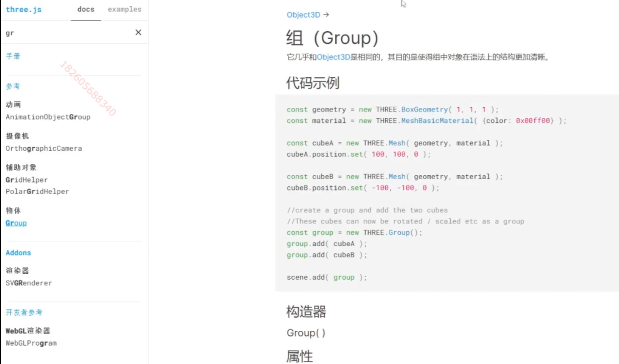Open PolarGridHelper documentation page
This screenshot has width=619, height=364.
pos(37,191)
